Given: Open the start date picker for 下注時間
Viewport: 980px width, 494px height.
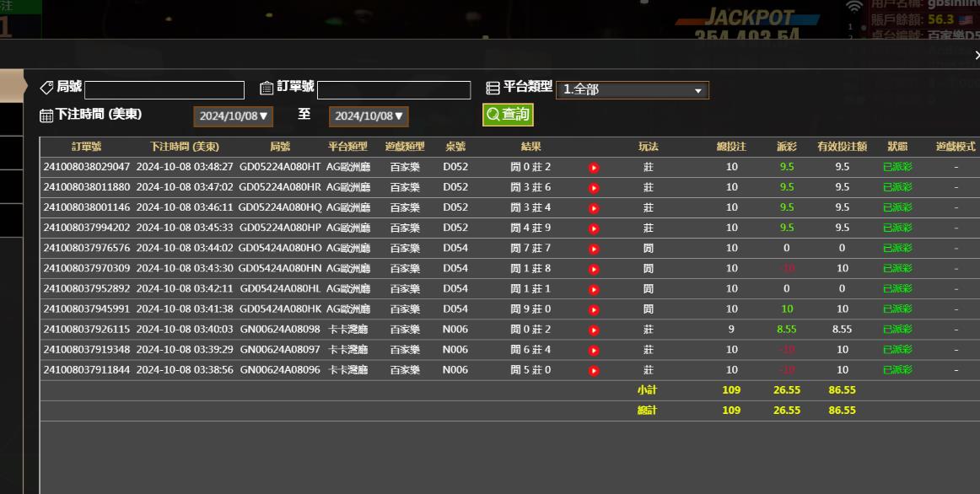Looking at the screenshot, I should (x=233, y=116).
